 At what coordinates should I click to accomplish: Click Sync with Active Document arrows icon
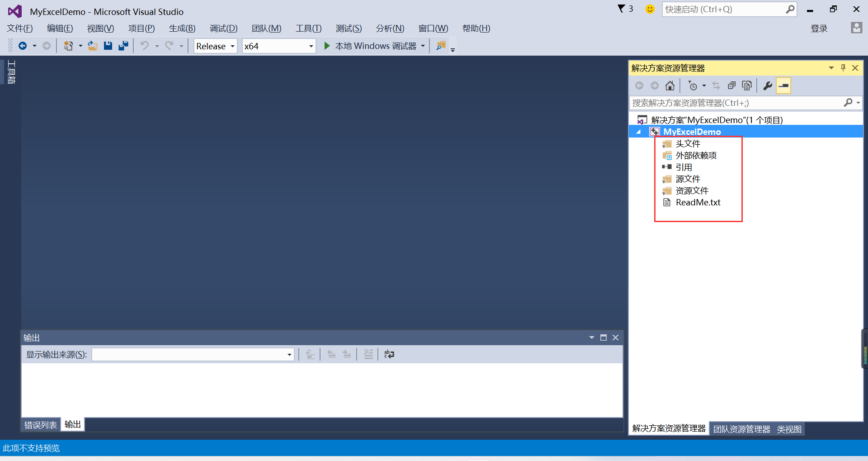(x=716, y=86)
